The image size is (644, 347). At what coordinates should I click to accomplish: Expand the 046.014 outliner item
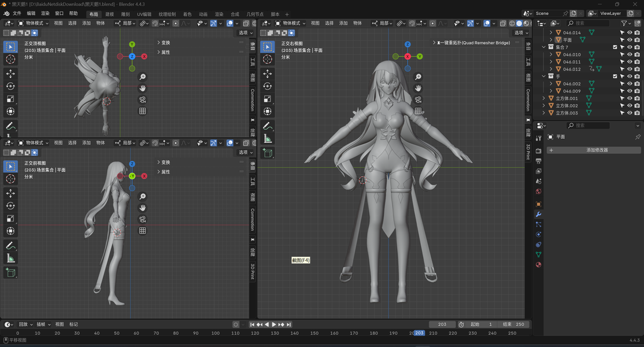click(551, 32)
